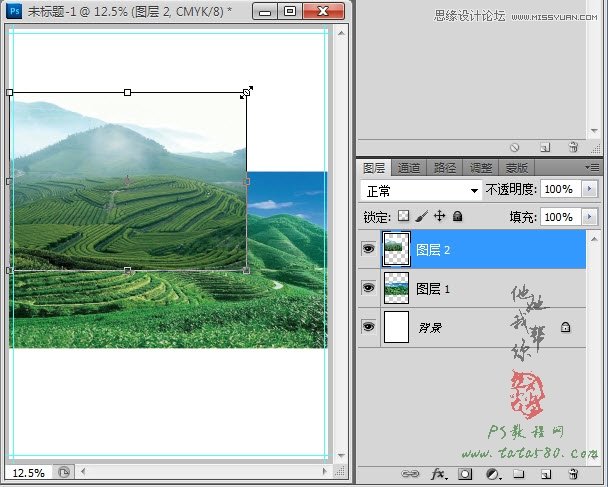Image resolution: width=608 pixels, height=487 pixels.
Task: Maximize the document window
Action: (x=290, y=11)
